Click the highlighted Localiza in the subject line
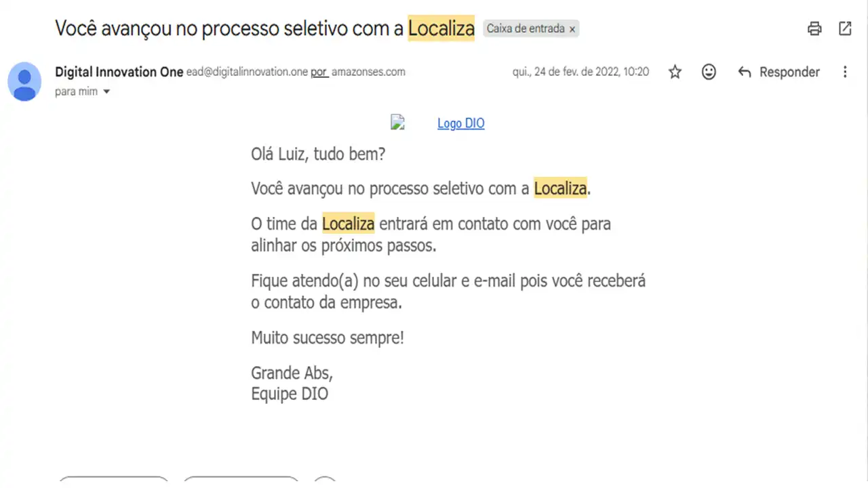This screenshot has width=868, height=488. tap(441, 28)
